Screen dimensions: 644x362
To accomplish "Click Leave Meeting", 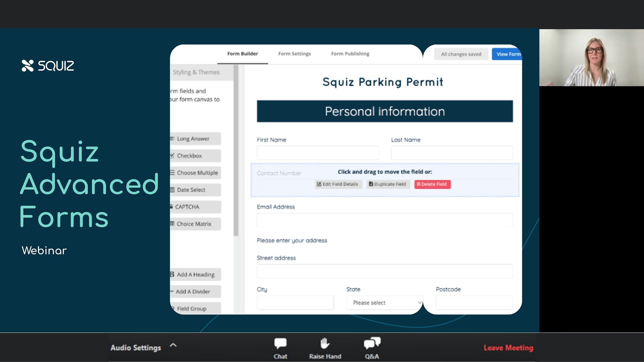I will point(508,348).
